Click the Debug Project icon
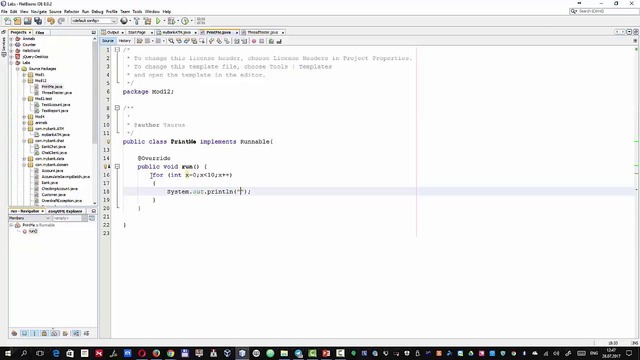The height and width of the screenshot is (360, 640). pos(171,21)
